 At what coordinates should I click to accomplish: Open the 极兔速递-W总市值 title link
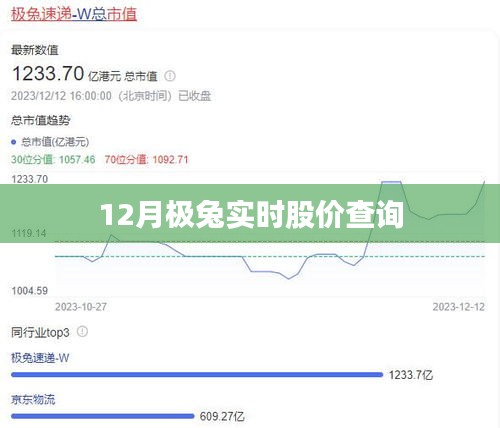(x=74, y=14)
